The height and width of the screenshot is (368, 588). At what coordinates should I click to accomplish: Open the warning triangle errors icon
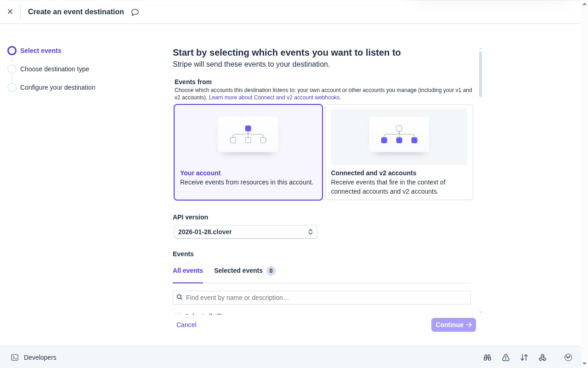pos(506,357)
